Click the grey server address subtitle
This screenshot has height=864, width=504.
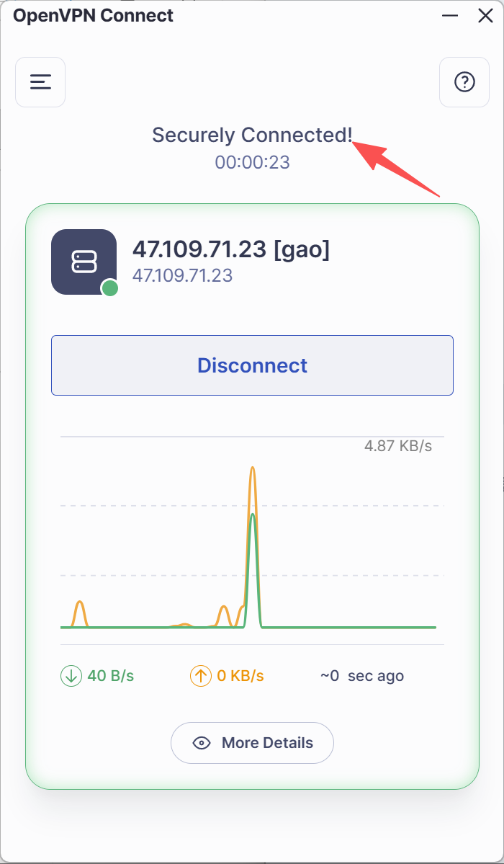(x=182, y=275)
